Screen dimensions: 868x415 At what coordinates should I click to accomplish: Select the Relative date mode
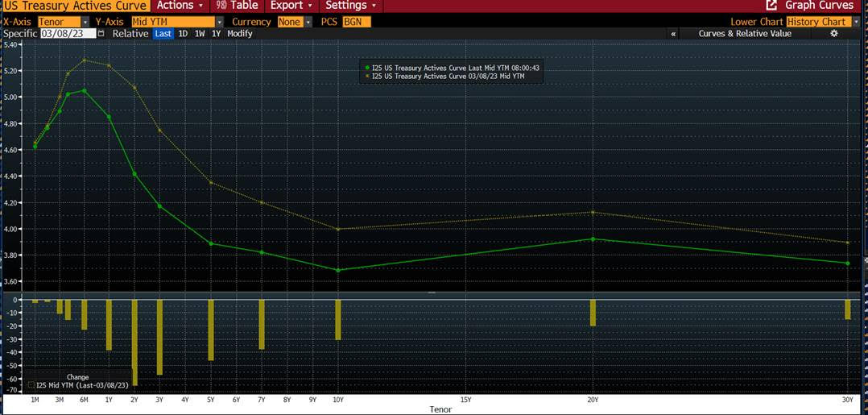(130, 33)
